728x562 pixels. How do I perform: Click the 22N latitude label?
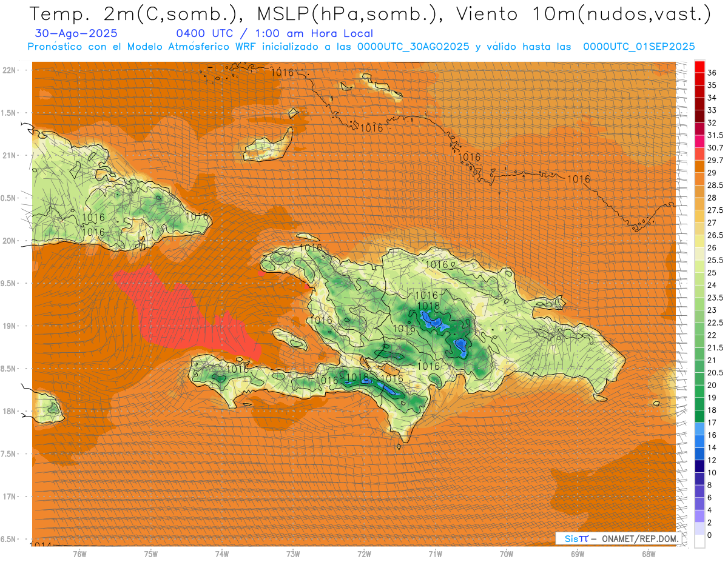coord(10,70)
